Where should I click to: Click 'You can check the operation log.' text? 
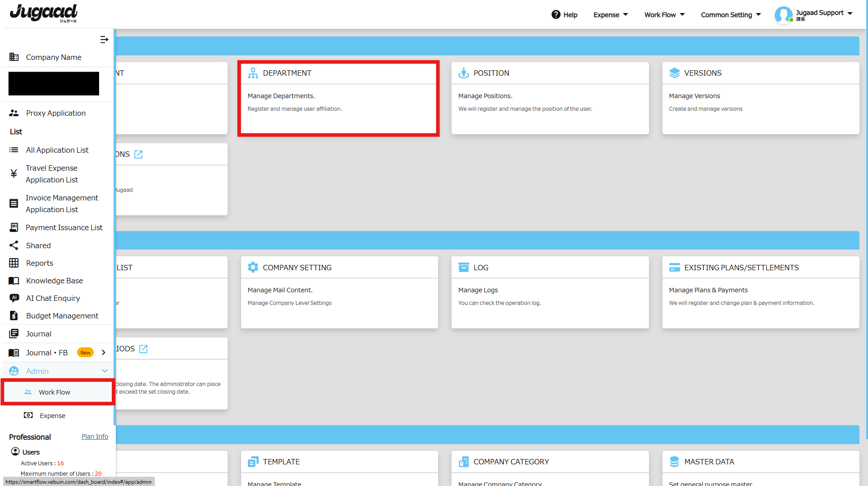tap(499, 303)
